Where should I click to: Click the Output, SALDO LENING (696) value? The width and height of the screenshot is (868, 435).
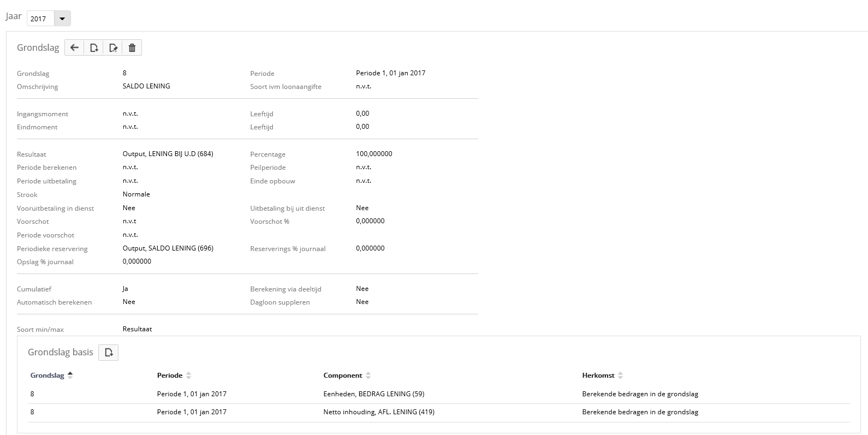pyautogui.click(x=168, y=248)
